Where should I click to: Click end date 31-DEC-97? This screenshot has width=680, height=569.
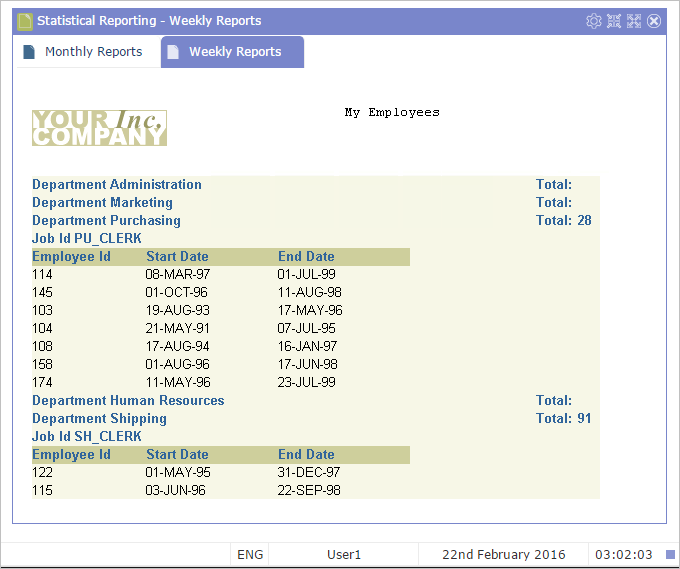click(x=309, y=472)
